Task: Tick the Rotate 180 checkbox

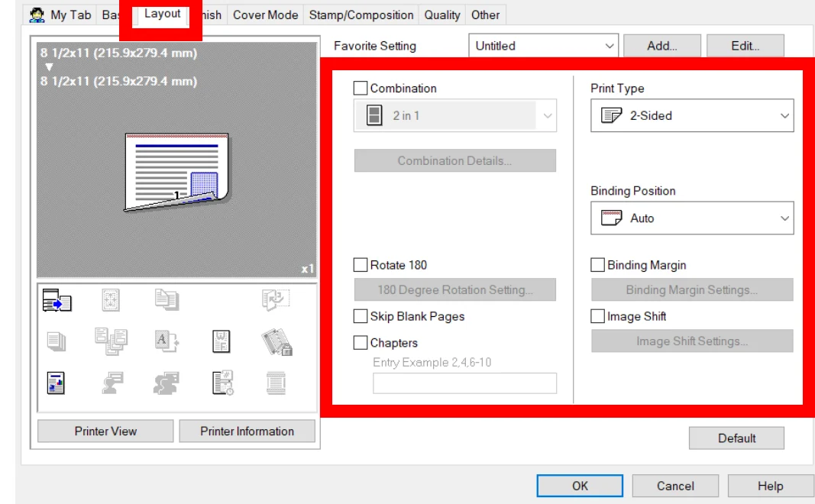Action: [361, 265]
